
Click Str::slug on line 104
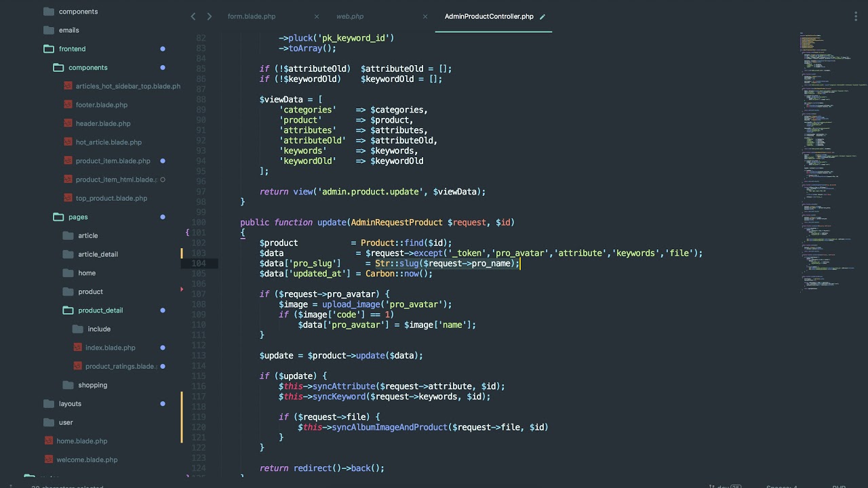397,263
